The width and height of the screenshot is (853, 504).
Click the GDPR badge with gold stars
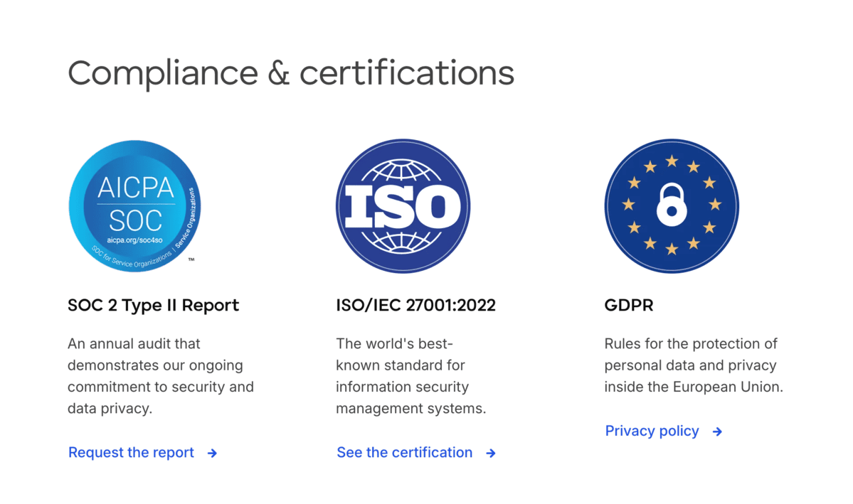[x=671, y=205]
